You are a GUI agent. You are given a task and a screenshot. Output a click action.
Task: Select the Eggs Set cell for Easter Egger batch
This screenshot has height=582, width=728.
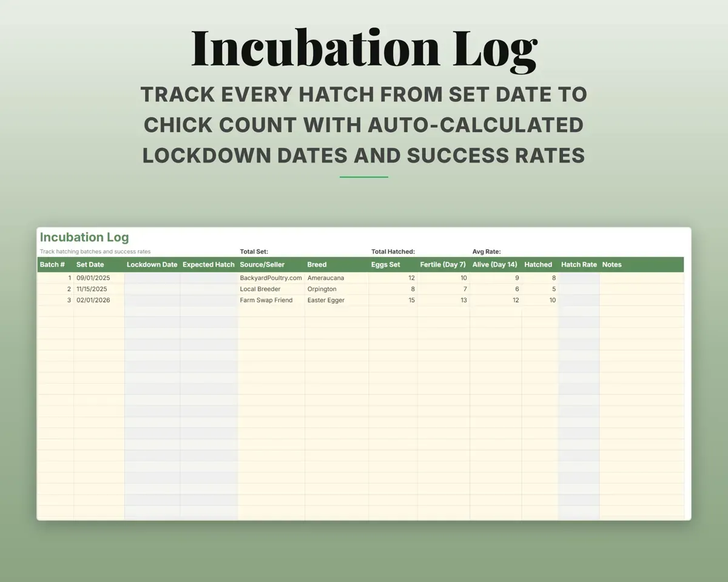393,300
